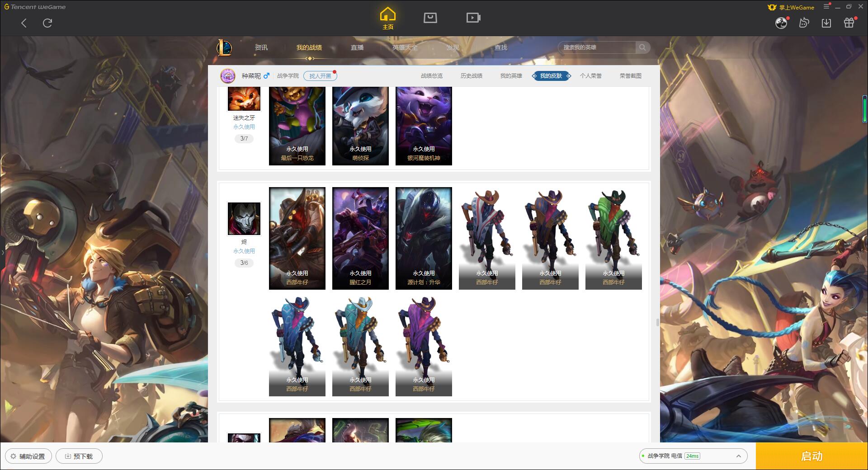Image resolution: width=868 pixels, height=470 pixels.
Task: Open the 查找 tab
Action: tap(501, 47)
